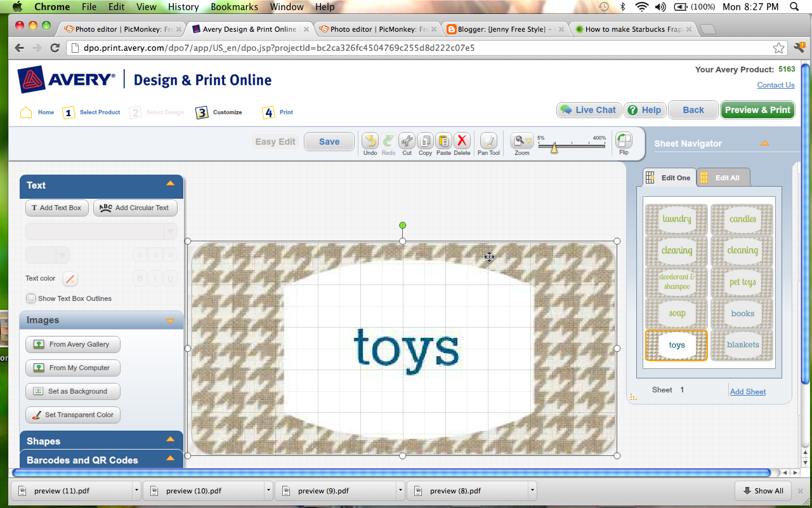Screen dimensions: 812x508
Task: Open the Zoom magnifier tool
Action: [x=522, y=141]
